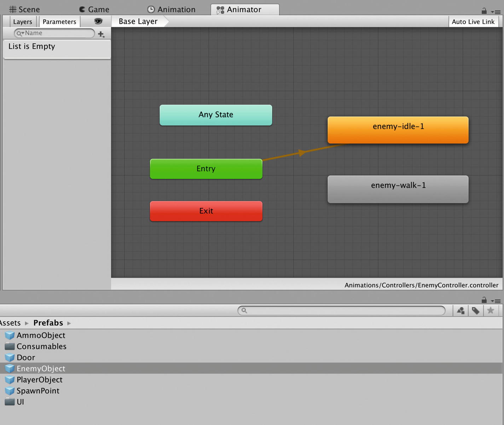
Task: Add a new parameter with plus button
Action: (101, 34)
